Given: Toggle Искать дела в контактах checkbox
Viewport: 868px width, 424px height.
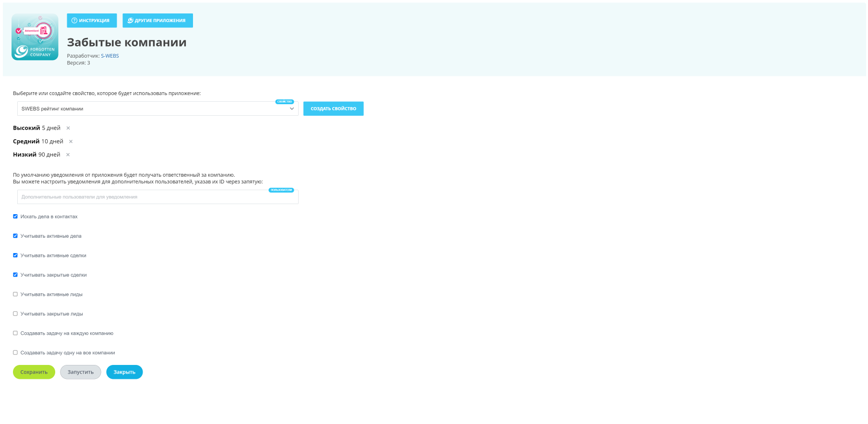Looking at the screenshot, I should (15, 217).
